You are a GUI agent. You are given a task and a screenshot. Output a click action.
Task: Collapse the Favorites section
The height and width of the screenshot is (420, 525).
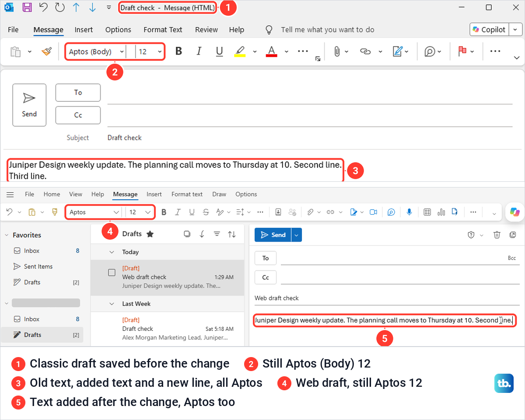(7, 235)
